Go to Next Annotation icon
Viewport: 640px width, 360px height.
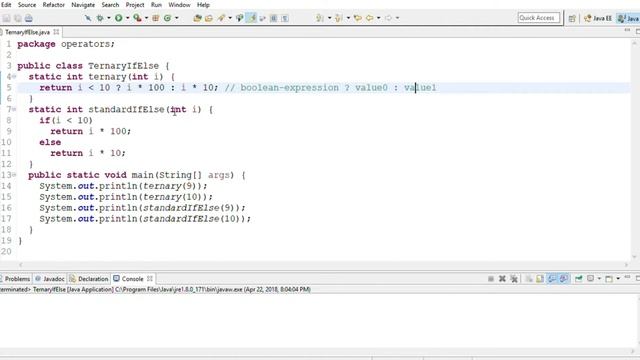click(320, 18)
